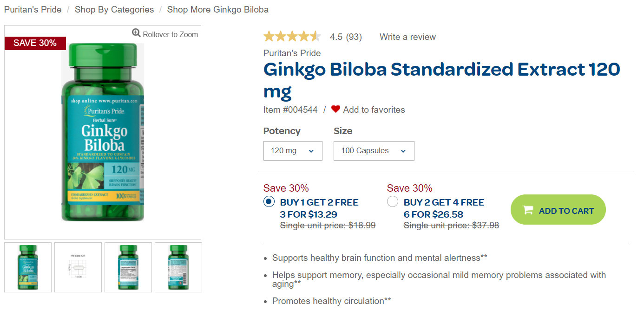This screenshot has height=310, width=644.
Task: Click the magnifier Rollover to Zoom icon
Action: 136,33
